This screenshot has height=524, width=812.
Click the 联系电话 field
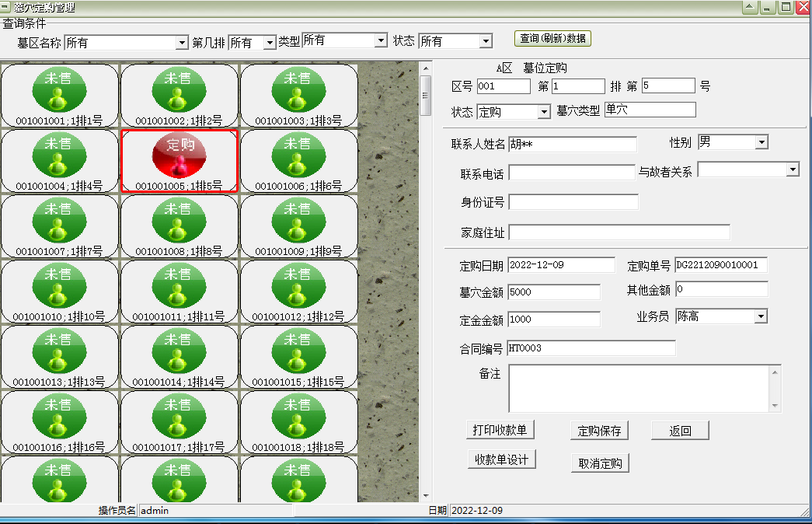pyautogui.click(x=572, y=173)
